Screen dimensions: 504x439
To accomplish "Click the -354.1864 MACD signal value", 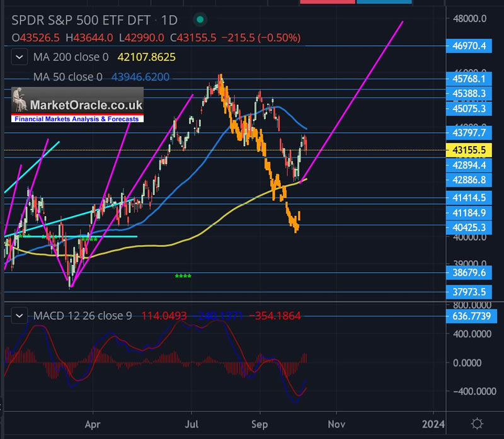I will tap(275, 316).
